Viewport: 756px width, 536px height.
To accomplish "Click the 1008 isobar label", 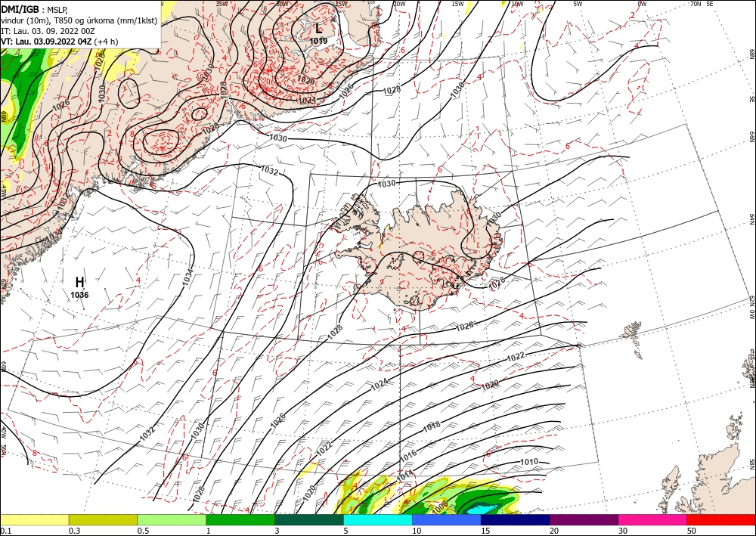I will tap(439, 507).
